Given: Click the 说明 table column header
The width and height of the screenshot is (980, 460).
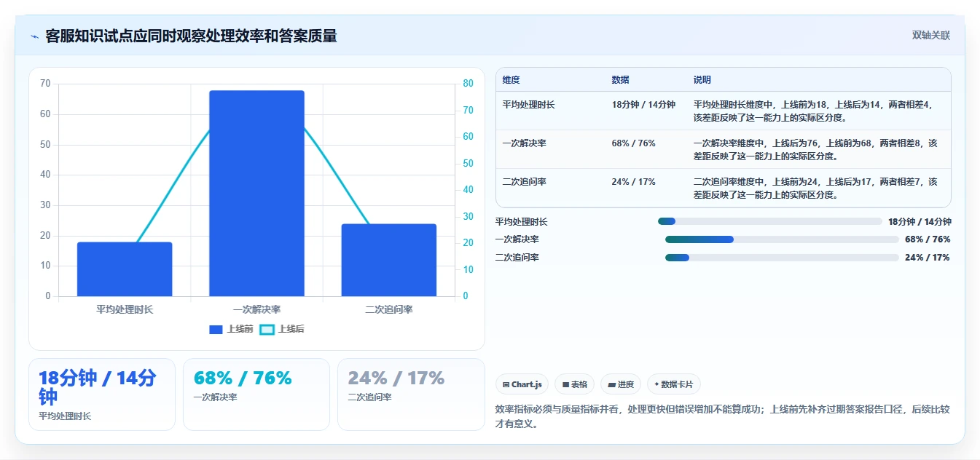Looking at the screenshot, I should click(702, 80).
